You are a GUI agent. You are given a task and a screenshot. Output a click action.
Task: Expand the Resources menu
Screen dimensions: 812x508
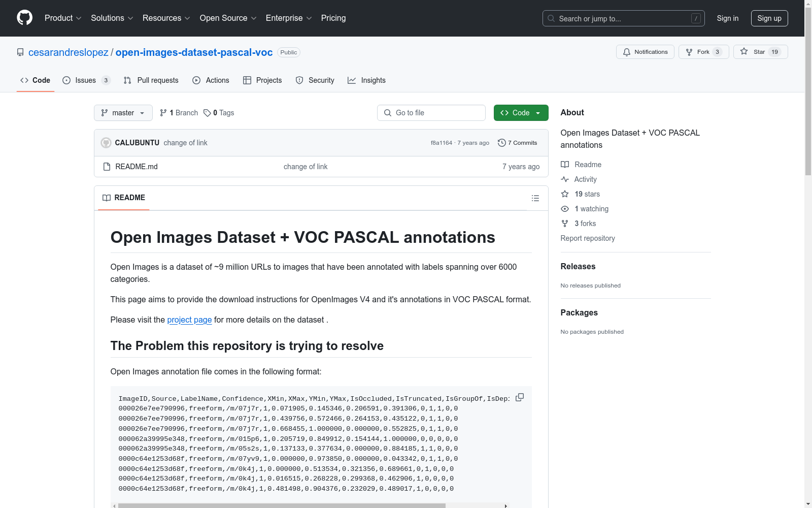pyautogui.click(x=166, y=18)
